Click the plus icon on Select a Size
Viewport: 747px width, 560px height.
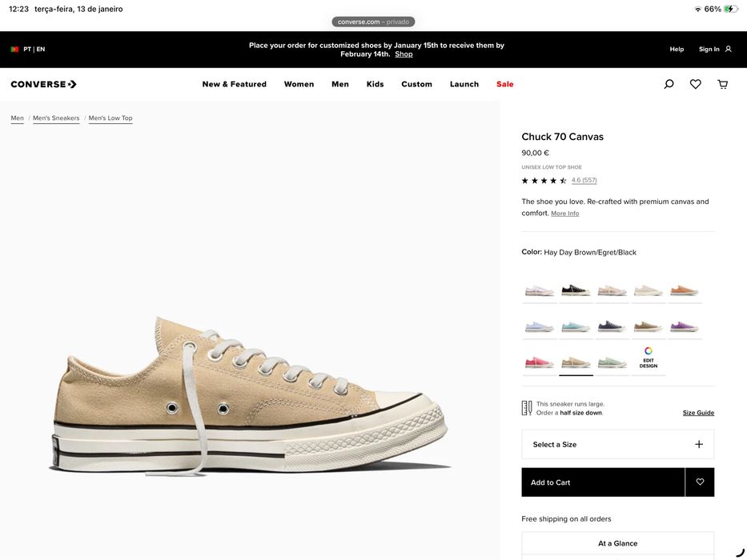[699, 444]
